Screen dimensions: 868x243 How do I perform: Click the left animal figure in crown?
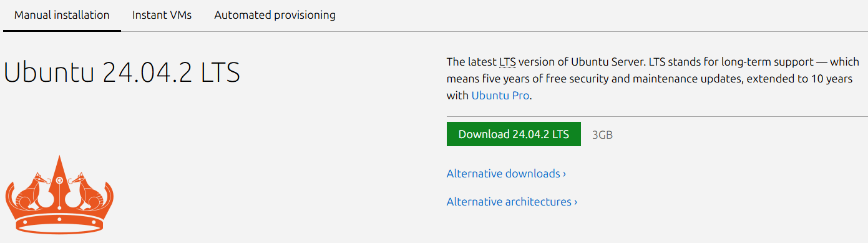pos(33,192)
